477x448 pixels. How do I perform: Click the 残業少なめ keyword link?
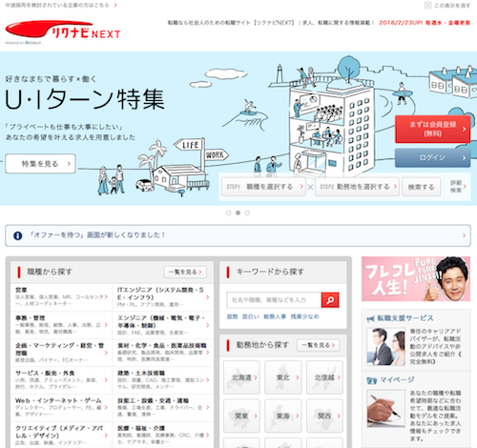tap(304, 316)
